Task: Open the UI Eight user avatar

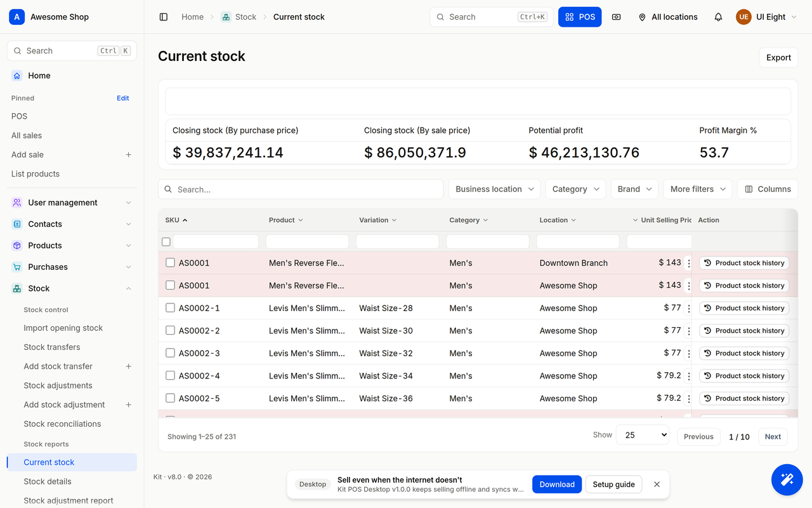Action: [x=743, y=17]
